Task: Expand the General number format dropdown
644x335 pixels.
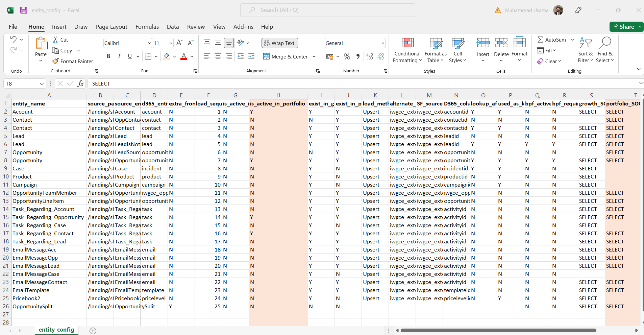Action: point(383,43)
